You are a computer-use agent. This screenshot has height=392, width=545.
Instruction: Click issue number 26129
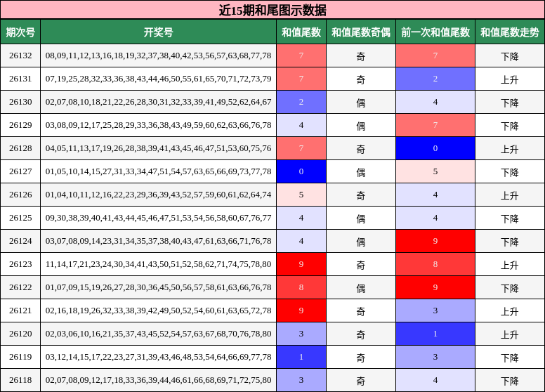[20, 125]
